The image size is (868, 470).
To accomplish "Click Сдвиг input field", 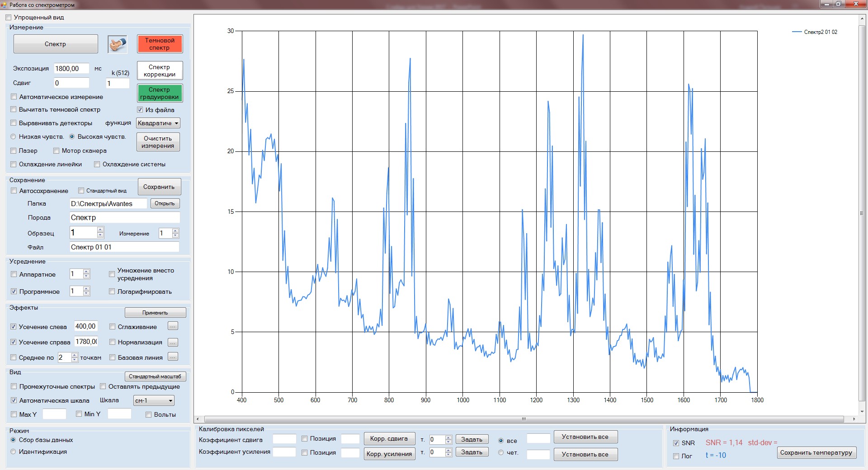I will 71,83.
